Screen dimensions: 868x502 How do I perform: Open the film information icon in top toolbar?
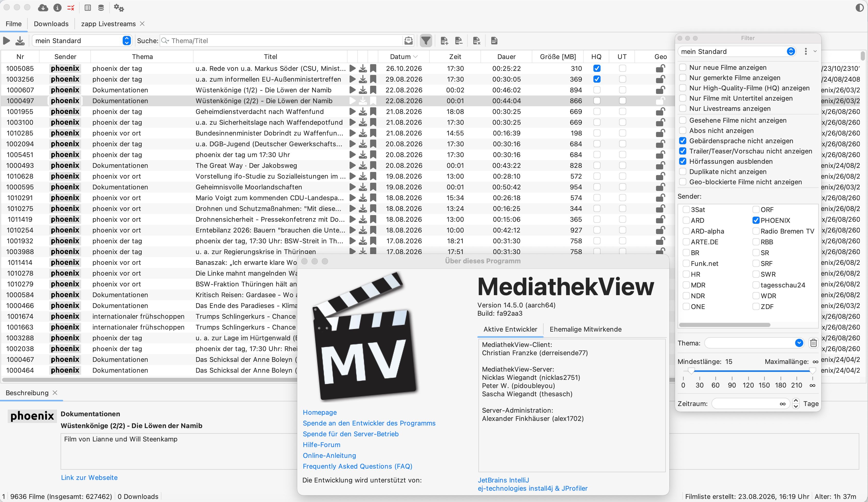point(57,8)
